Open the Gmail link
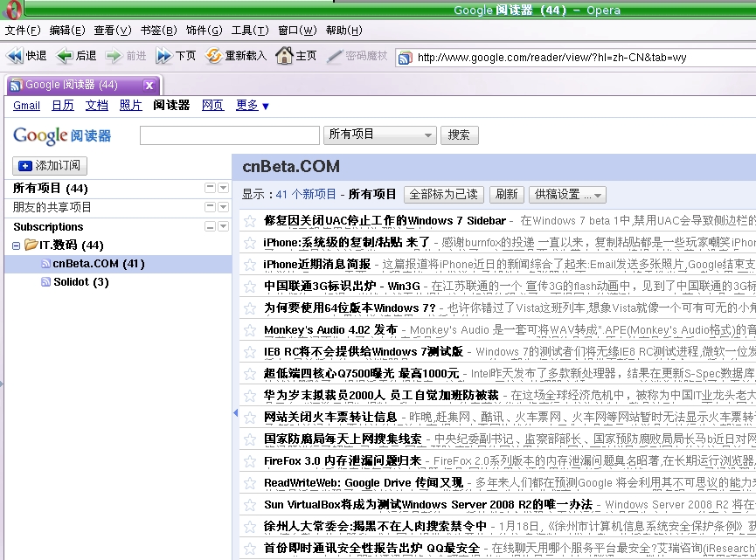The height and width of the screenshot is (560, 756). point(26,106)
